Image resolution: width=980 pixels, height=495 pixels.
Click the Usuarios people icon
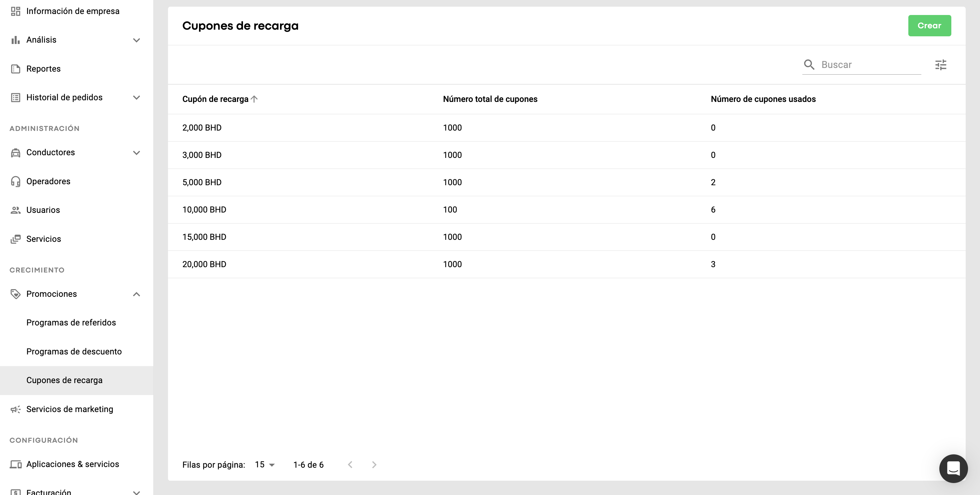coord(16,210)
